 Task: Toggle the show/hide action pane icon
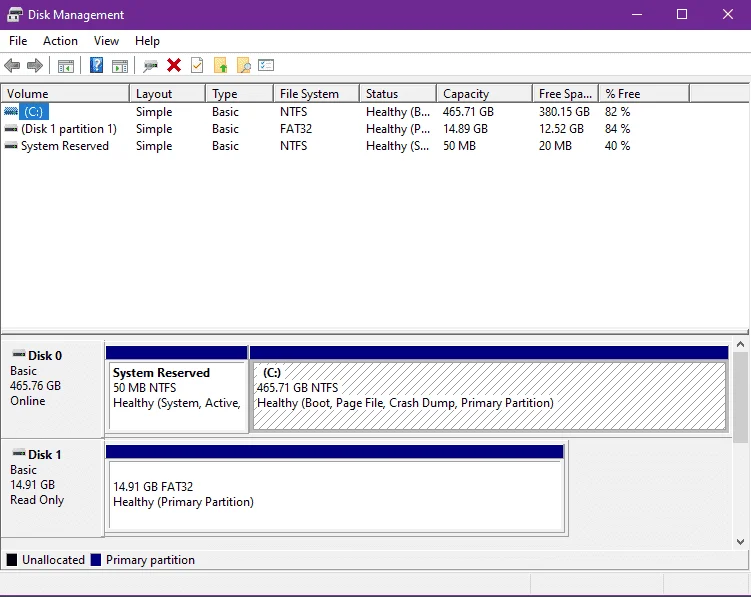(x=120, y=66)
